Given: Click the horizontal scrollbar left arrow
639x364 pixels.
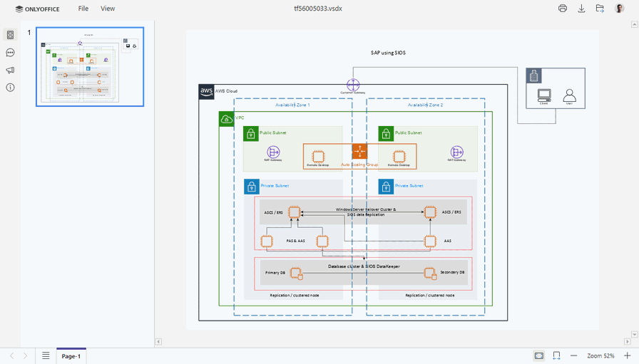Looking at the screenshot, I should 158,342.
